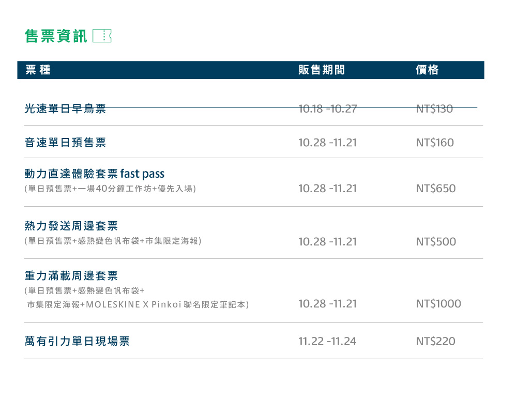The height and width of the screenshot is (401, 532).
Task: Select the 重力滿載周邊套票 ticket name
Action: pyautogui.click(x=71, y=275)
